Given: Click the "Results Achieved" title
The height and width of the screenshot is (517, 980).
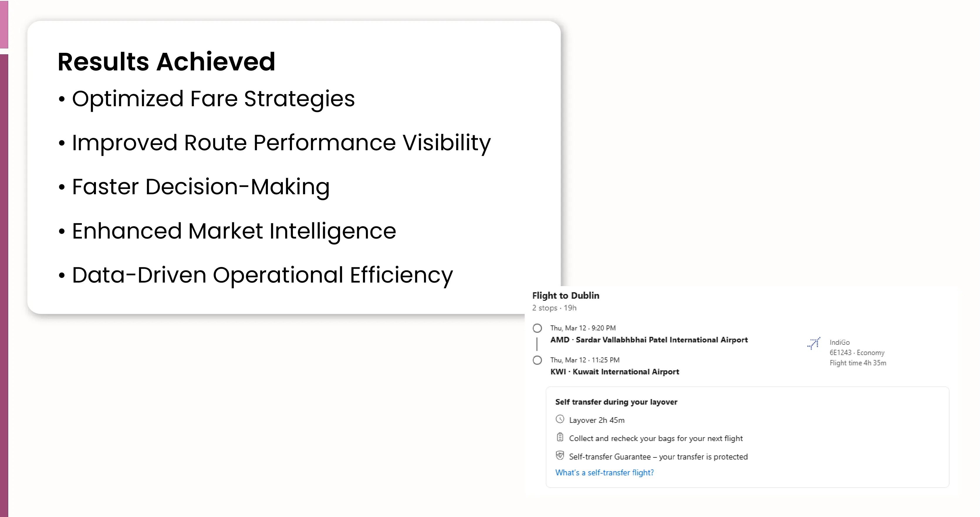Looking at the screenshot, I should pyautogui.click(x=166, y=62).
